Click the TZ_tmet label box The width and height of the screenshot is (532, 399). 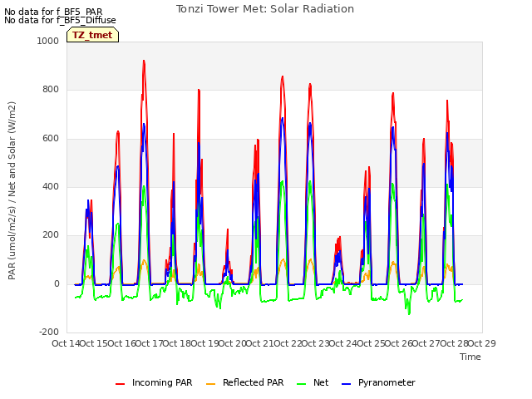(x=92, y=35)
